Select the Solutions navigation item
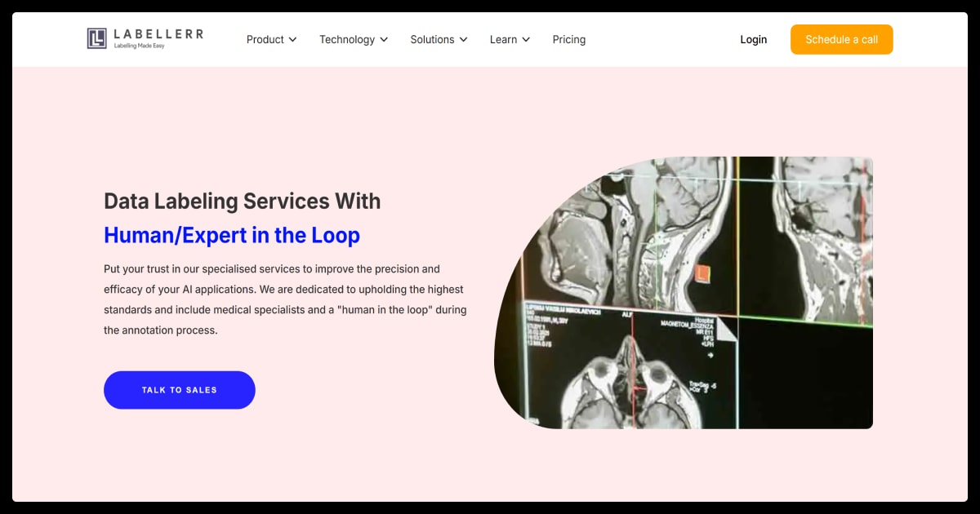The image size is (980, 514). 432,39
